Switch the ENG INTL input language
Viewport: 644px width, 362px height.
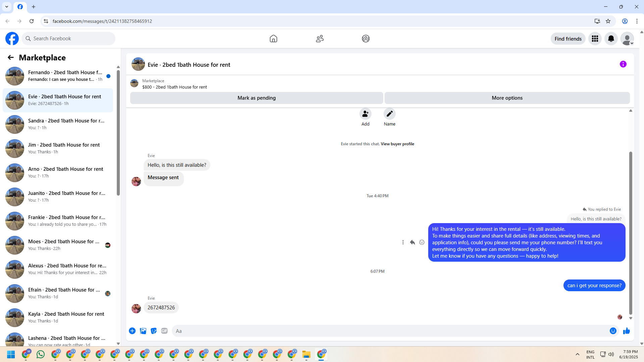tap(590, 354)
